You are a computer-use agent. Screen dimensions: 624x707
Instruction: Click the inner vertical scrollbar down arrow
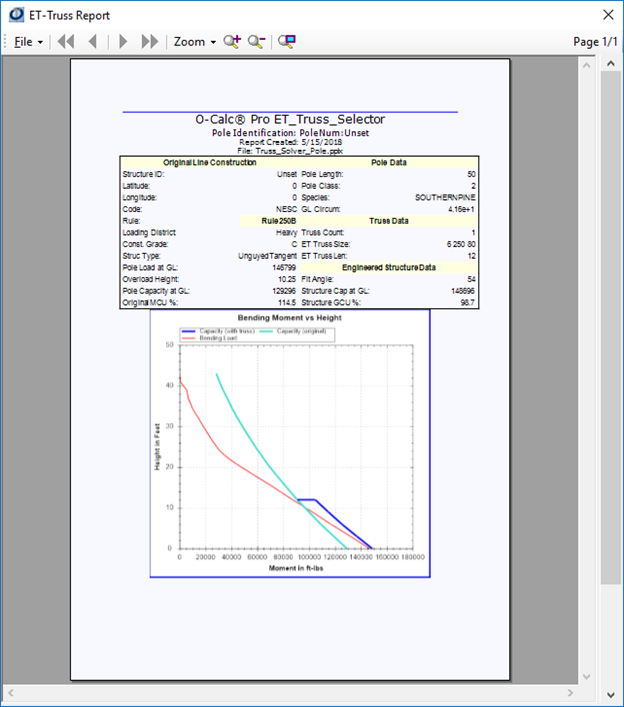587,676
